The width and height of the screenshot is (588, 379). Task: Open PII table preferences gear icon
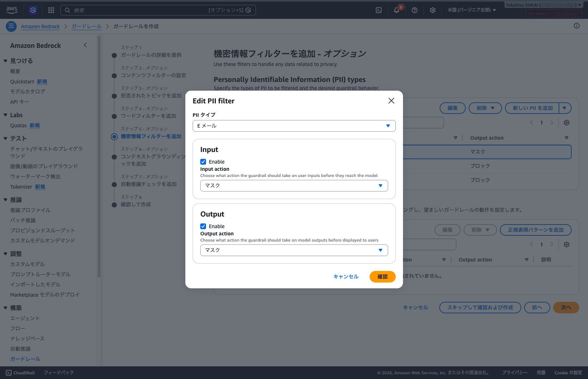pos(567,123)
